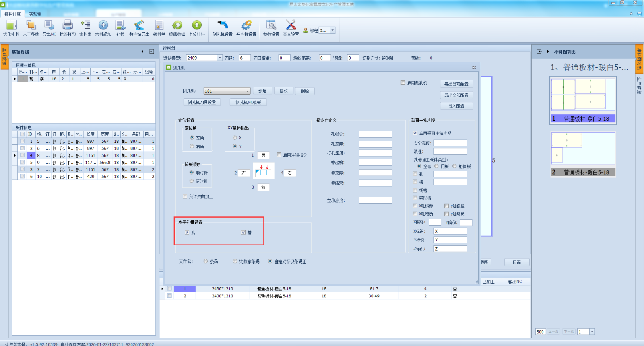The image size is (644, 346).
Task: Expand the 默认机型 2409 combo box
Action: (220, 58)
